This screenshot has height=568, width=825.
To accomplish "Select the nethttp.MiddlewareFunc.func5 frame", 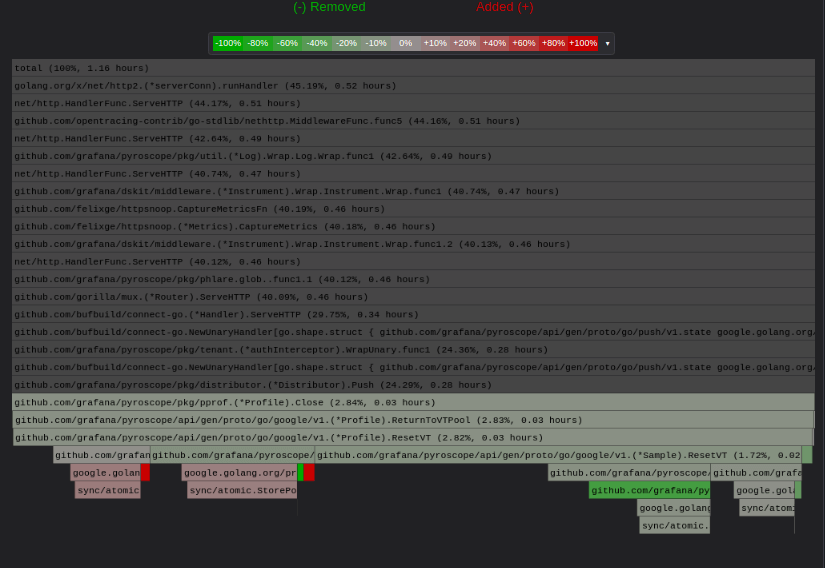I will coord(413,121).
